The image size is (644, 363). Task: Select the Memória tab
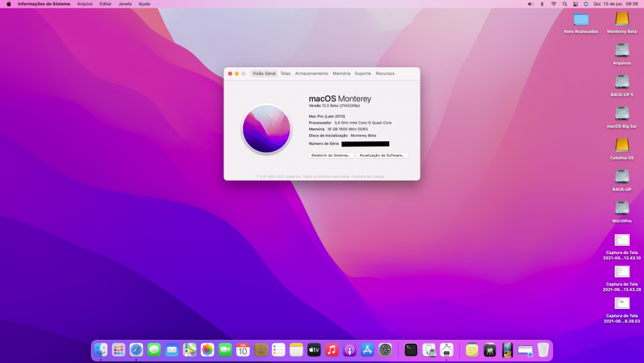click(x=341, y=74)
